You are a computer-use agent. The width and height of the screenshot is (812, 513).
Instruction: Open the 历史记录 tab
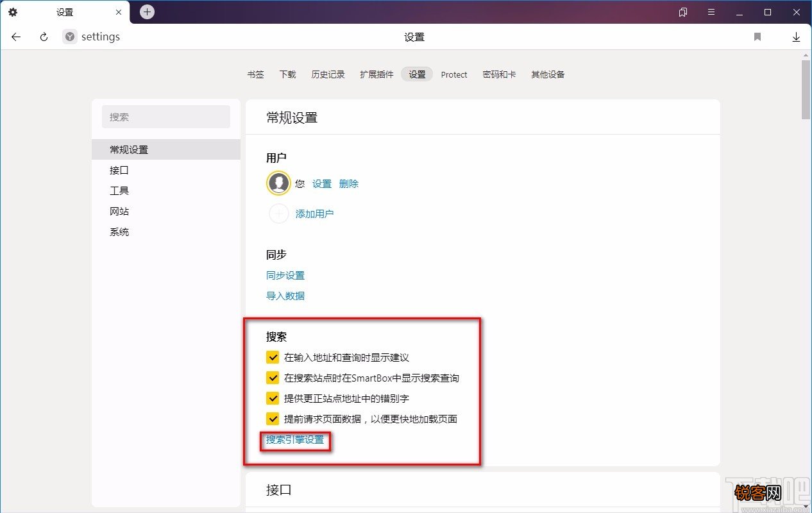[328, 74]
